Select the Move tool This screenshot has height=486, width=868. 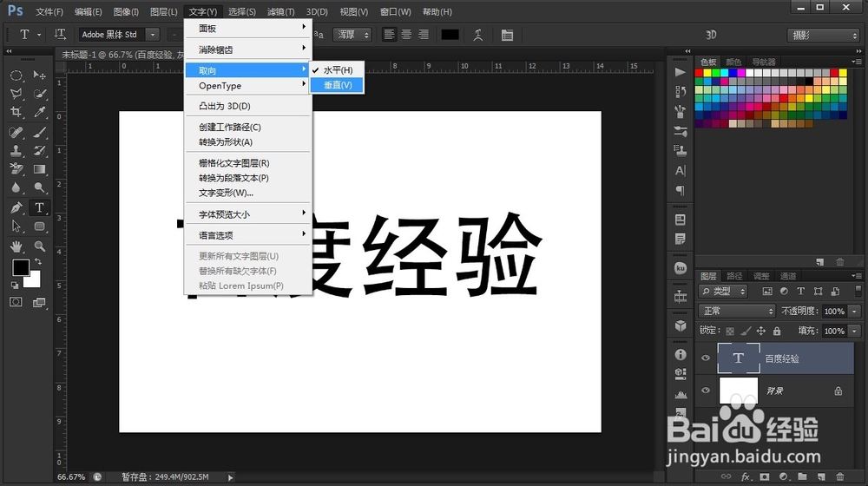coord(39,76)
